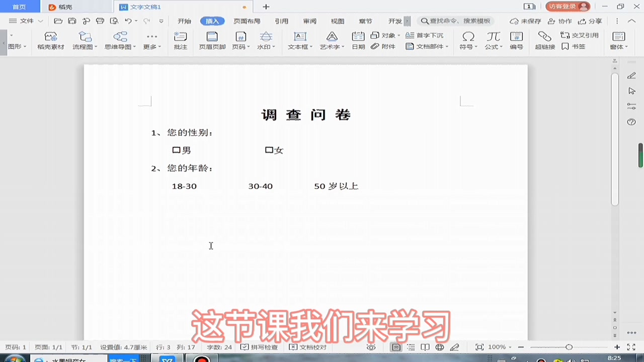Redo the last action
644x362 pixels.
[146, 21]
